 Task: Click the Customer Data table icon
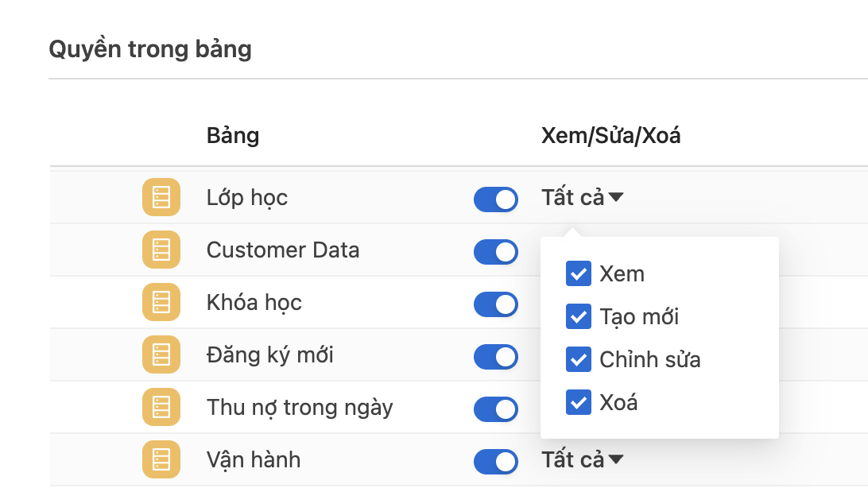click(161, 250)
